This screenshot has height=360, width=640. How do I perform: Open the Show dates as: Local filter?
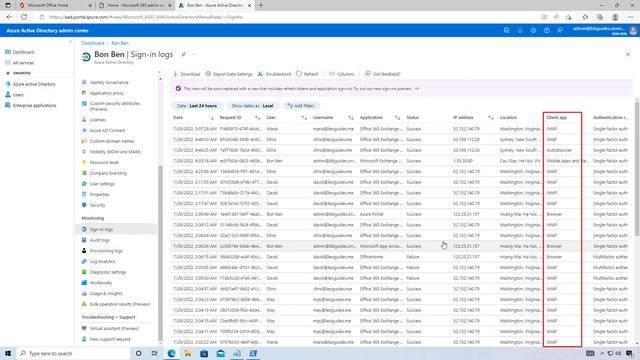pos(252,106)
